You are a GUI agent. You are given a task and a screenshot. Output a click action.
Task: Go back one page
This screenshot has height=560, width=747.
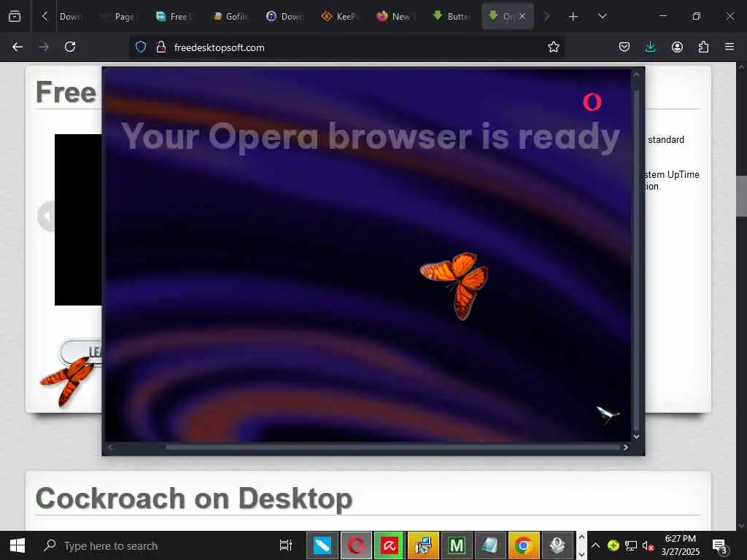tap(18, 47)
